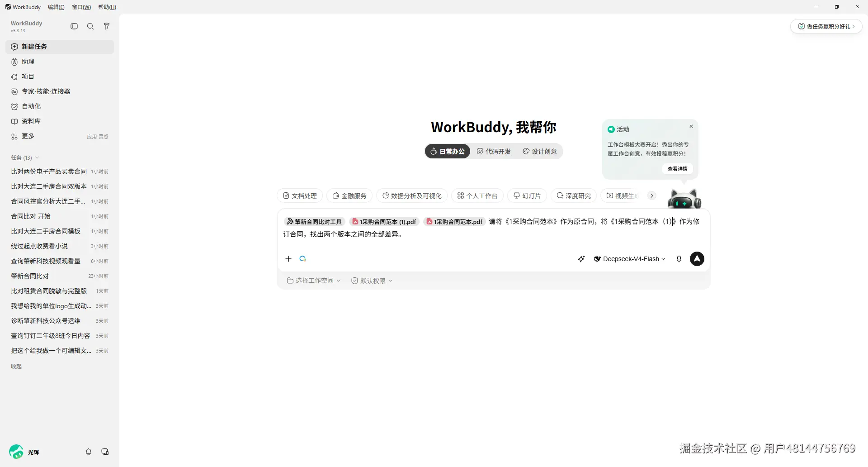Add attachment with the plus icon

288,259
